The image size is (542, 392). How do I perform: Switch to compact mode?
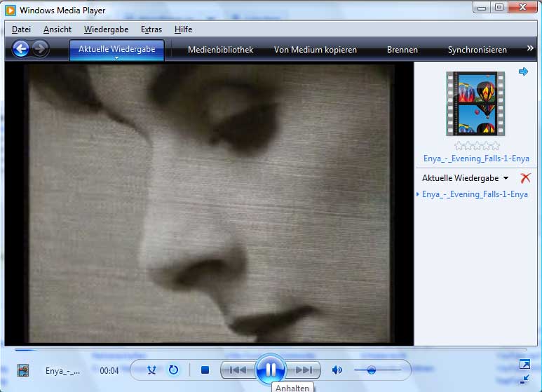[524, 379]
